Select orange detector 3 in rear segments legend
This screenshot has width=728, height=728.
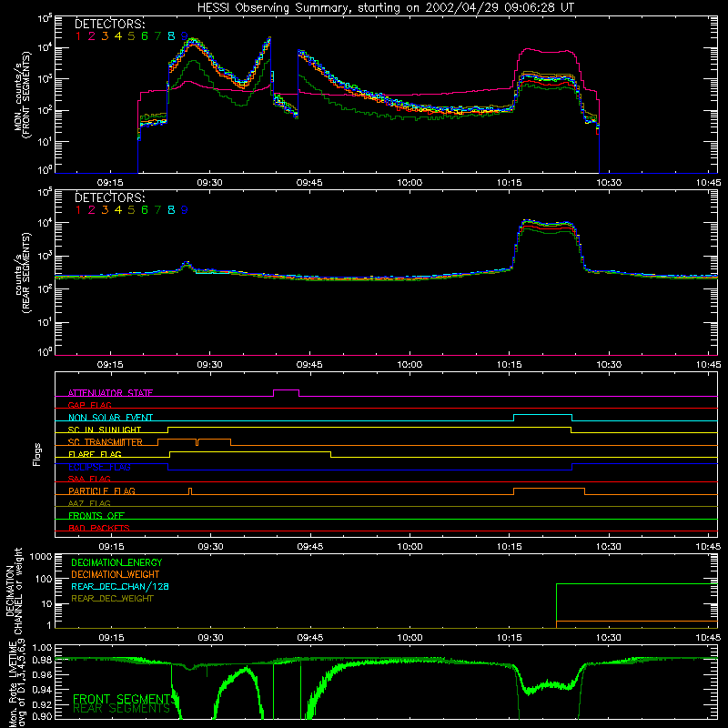tap(105, 210)
